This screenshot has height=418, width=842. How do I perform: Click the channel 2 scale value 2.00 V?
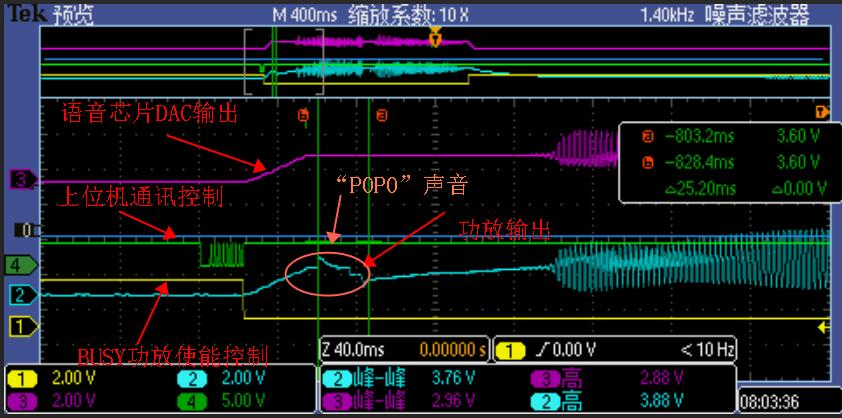click(x=244, y=379)
